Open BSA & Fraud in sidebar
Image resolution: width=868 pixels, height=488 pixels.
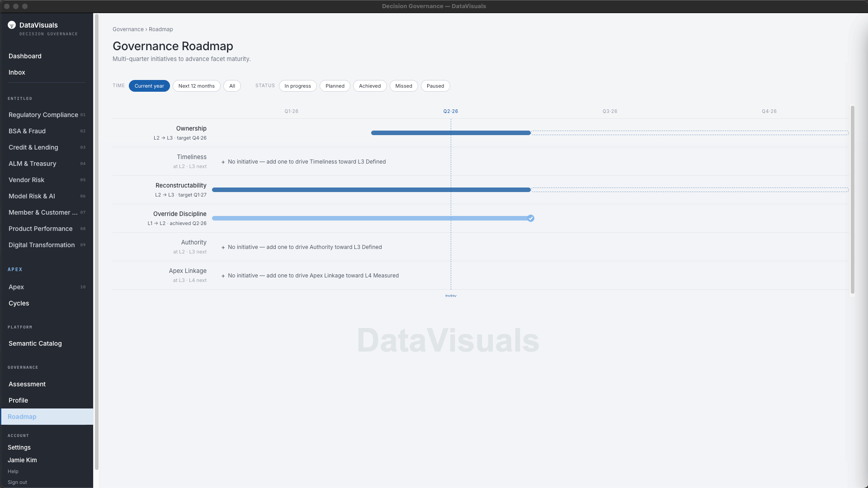coord(47,131)
